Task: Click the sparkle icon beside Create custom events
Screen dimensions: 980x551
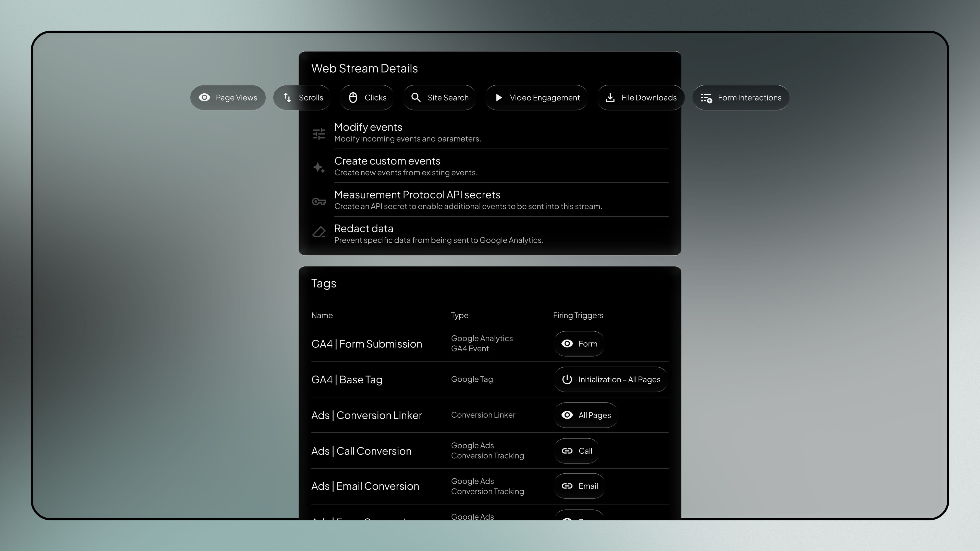Action: coord(319,167)
